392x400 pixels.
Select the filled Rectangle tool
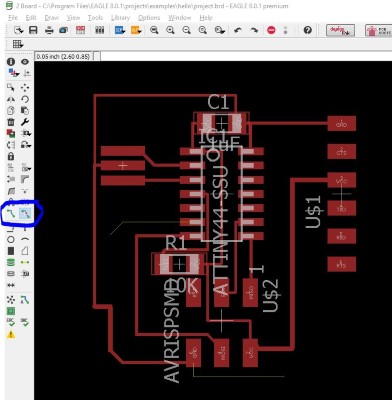click(x=11, y=251)
